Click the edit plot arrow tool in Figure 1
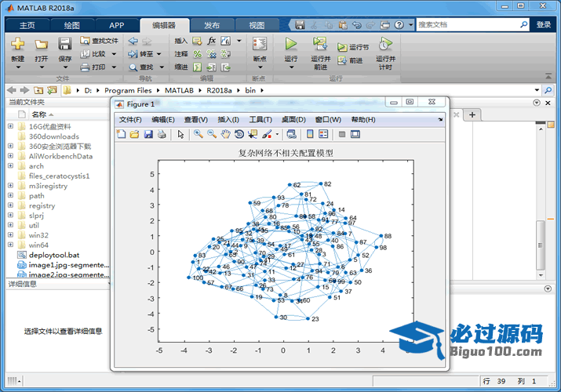This screenshot has height=392, width=561. click(x=180, y=134)
